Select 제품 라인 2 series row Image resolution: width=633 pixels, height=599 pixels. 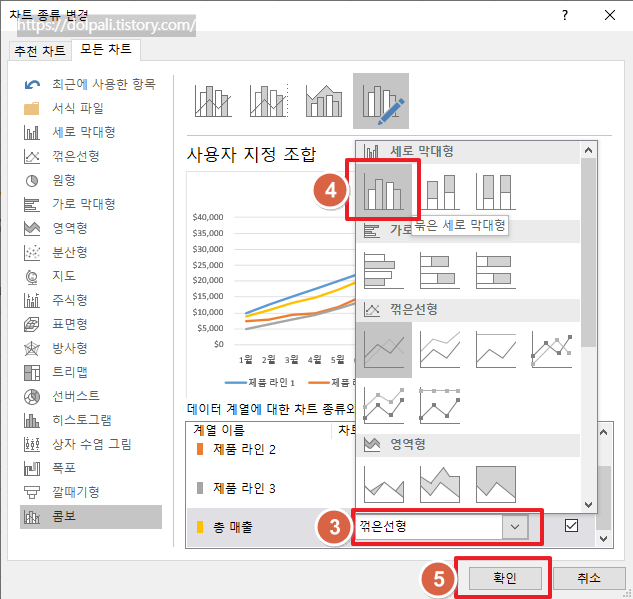pyautogui.click(x=270, y=449)
